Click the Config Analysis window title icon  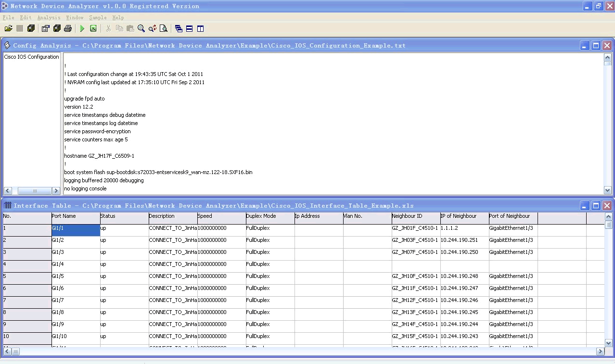pos(7,46)
